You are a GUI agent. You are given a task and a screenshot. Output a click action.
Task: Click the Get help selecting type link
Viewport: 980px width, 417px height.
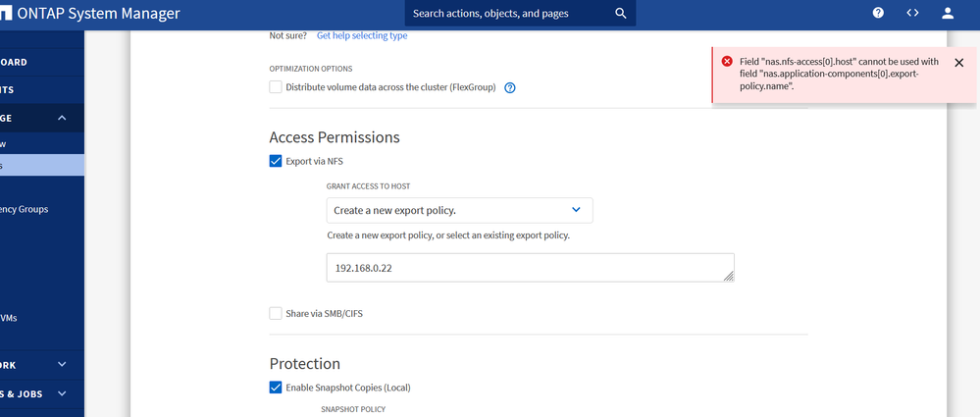click(x=361, y=35)
